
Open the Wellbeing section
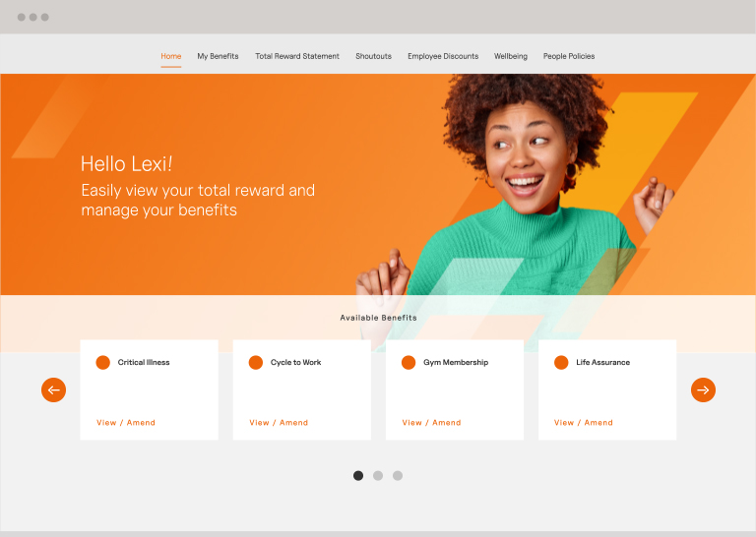click(511, 56)
